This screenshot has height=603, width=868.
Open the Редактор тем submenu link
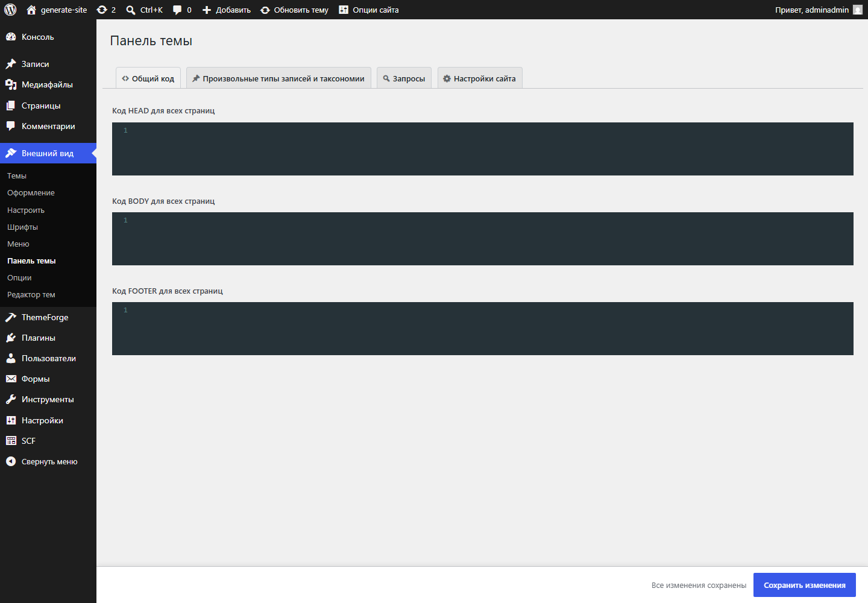point(31,294)
